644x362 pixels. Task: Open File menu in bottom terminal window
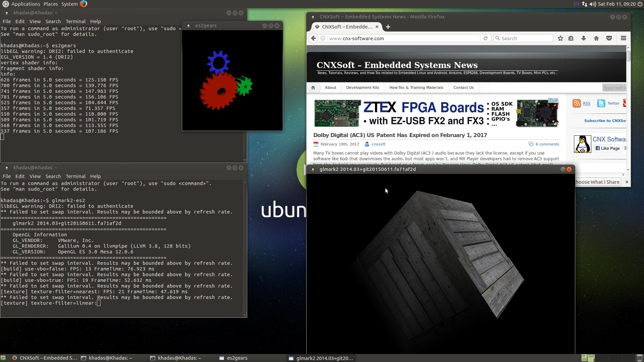[x=7, y=176]
